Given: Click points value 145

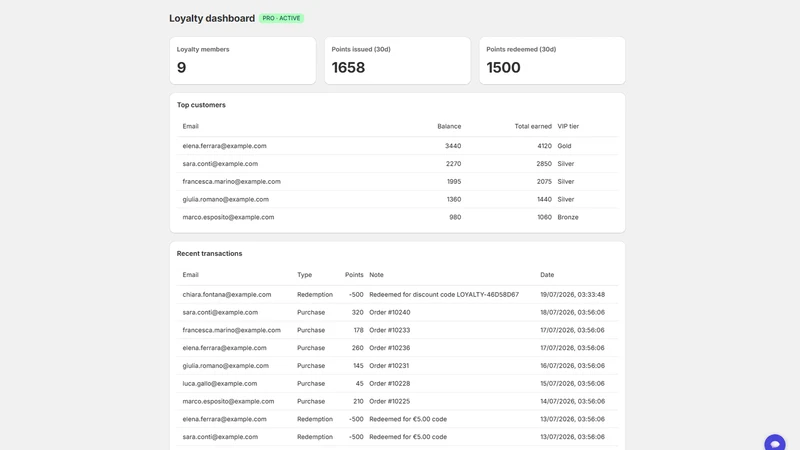Looking at the screenshot, I should 358,366.
